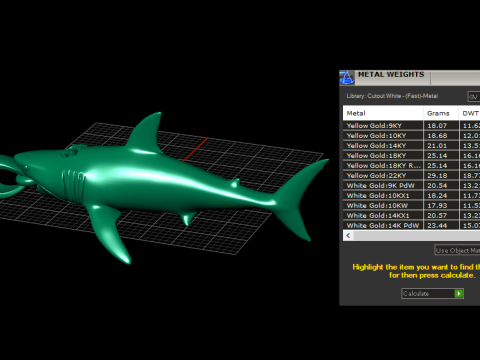Select the Yellow Gold:18KY row
The height and width of the screenshot is (360, 480).
[x=411, y=156]
